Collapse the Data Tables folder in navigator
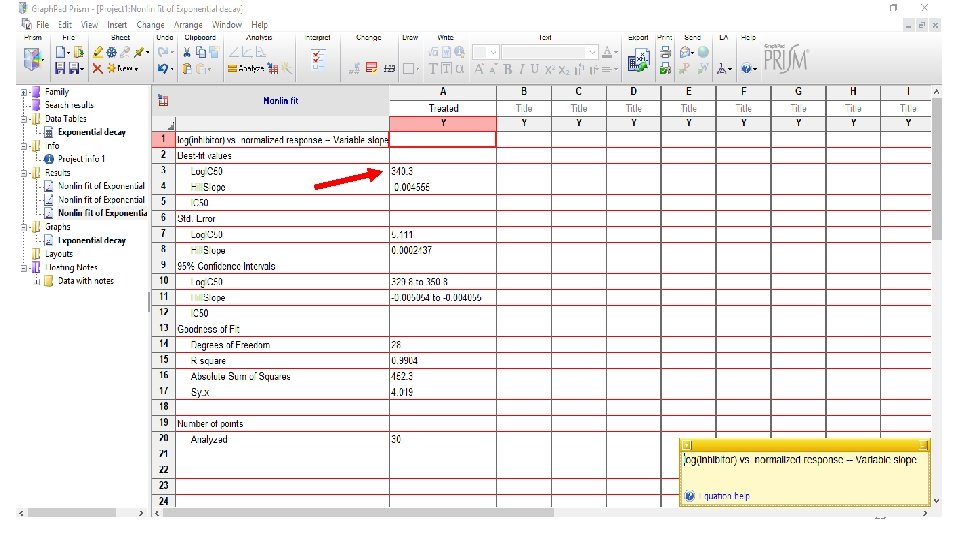 pyautogui.click(x=23, y=119)
